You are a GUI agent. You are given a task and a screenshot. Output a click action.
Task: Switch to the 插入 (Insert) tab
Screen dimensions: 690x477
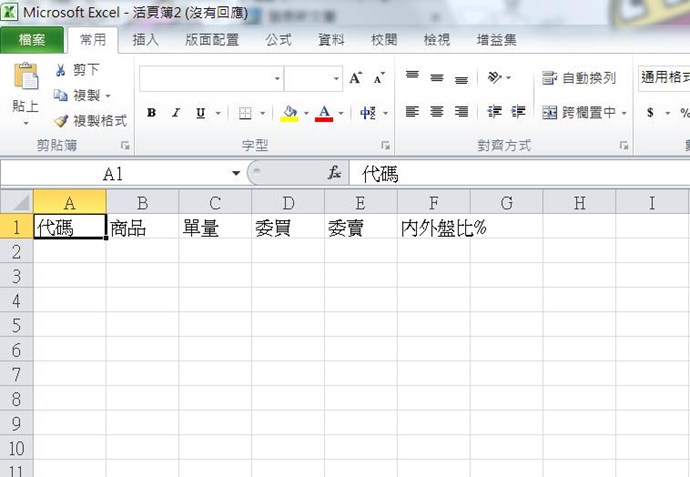click(x=146, y=40)
